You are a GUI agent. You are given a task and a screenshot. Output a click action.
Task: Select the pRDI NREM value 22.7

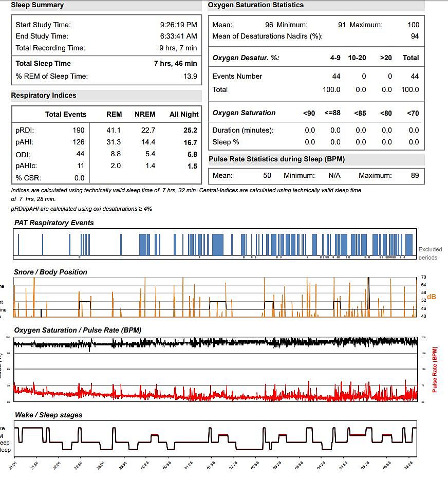tap(148, 130)
